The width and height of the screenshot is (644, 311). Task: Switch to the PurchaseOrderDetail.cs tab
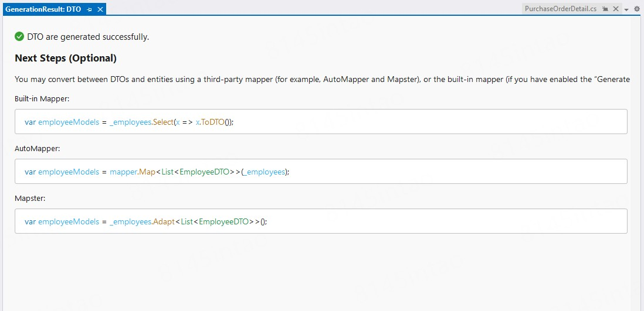coord(560,9)
